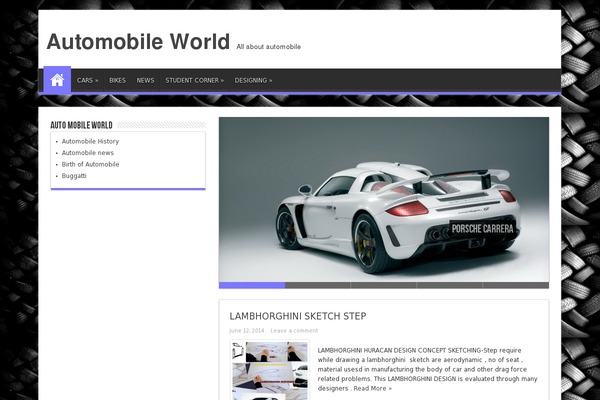Viewport: 600px width, 400px height.
Task: Click the PORSCHE CARRERA caption label
Action: click(x=482, y=229)
